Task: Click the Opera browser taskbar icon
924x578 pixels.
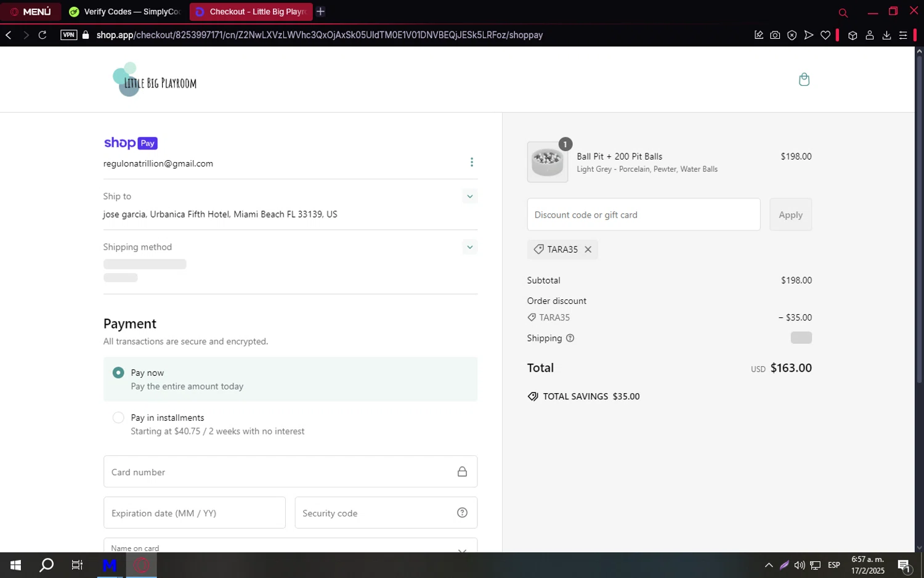Action: pyautogui.click(x=142, y=565)
